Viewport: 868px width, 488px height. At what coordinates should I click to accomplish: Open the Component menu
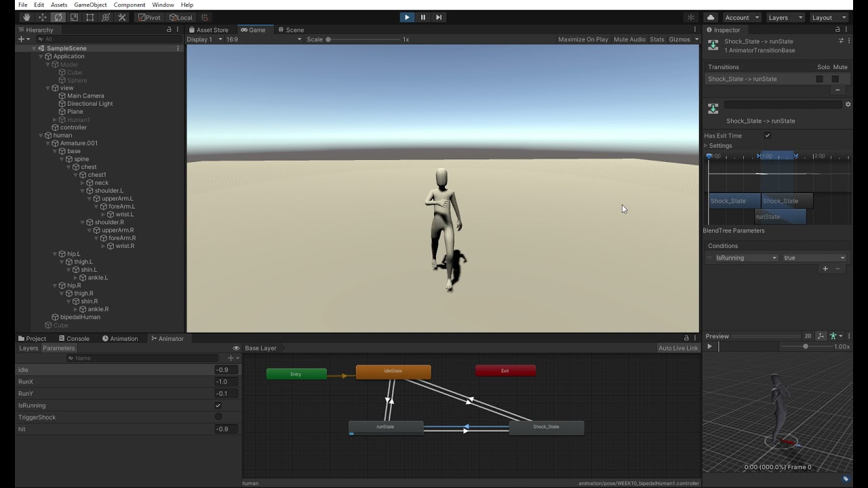click(129, 5)
